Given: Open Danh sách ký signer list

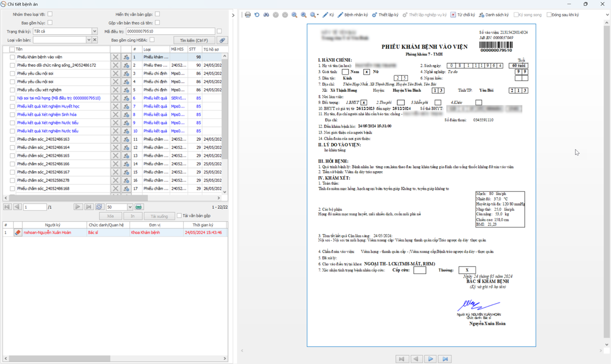Looking at the screenshot, I should pos(494,15).
